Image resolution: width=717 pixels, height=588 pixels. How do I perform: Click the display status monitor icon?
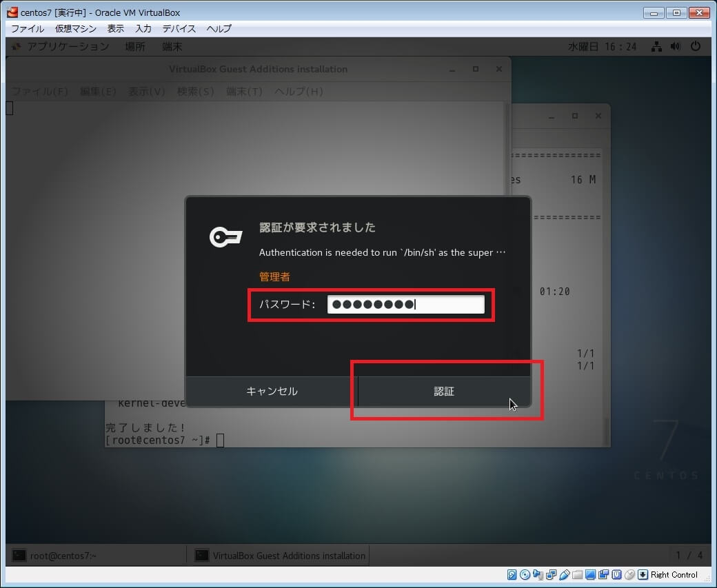(591, 575)
